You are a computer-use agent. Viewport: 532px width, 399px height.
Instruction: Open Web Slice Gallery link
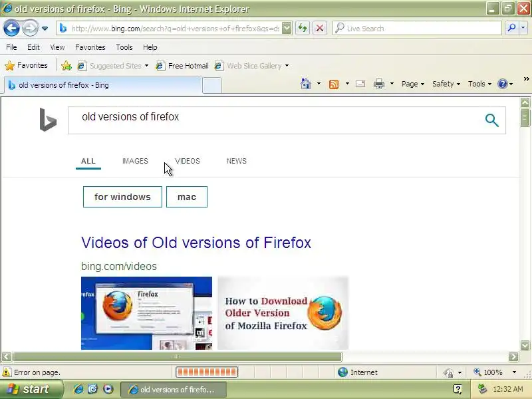(x=251, y=65)
